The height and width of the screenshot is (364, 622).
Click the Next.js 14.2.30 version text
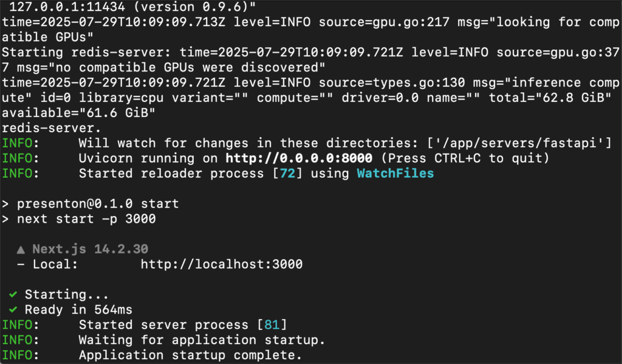point(90,249)
